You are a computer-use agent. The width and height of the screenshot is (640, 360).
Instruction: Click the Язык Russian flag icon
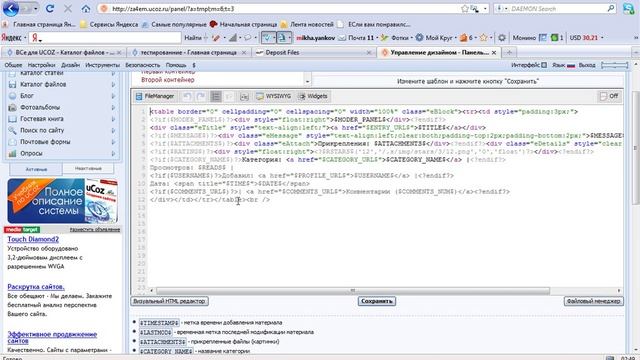click(571, 65)
